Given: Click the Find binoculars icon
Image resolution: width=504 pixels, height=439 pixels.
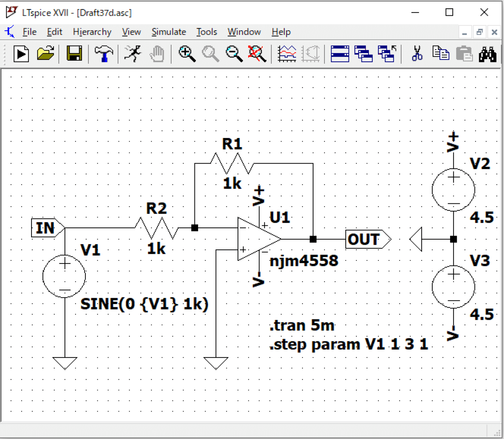Looking at the screenshot, I should click(x=487, y=54).
